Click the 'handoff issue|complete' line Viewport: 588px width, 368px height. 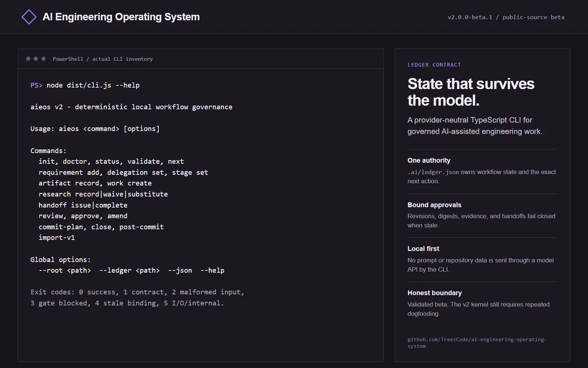(83, 205)
